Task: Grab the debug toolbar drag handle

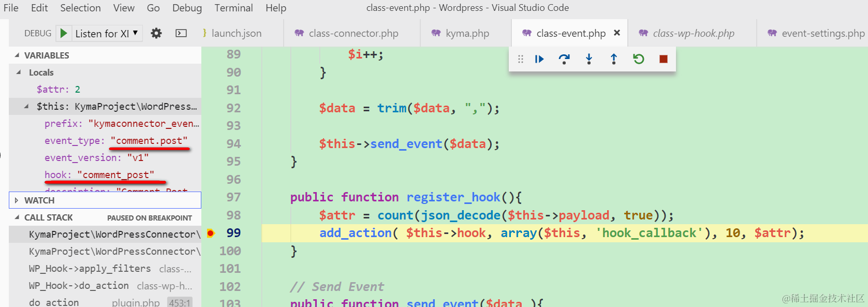Action: coord(521,59)
